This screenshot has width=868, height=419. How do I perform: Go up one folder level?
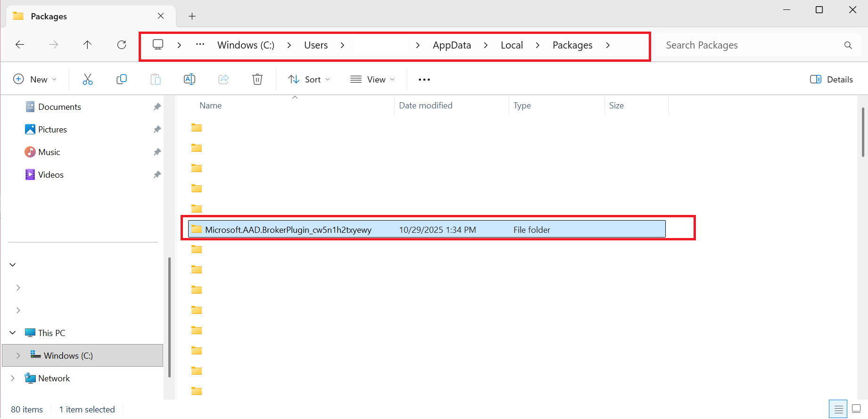pos(87,45)
